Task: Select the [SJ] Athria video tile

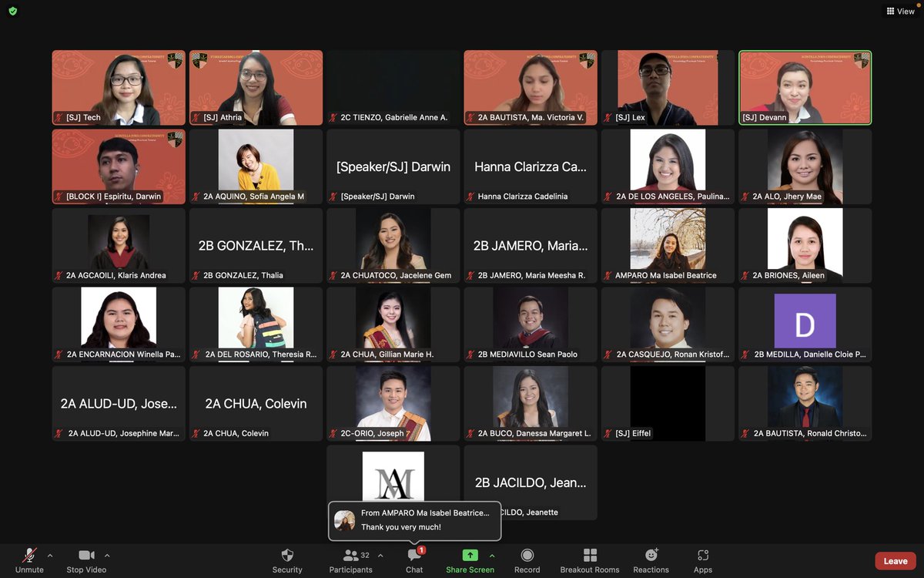Action: 256,88
